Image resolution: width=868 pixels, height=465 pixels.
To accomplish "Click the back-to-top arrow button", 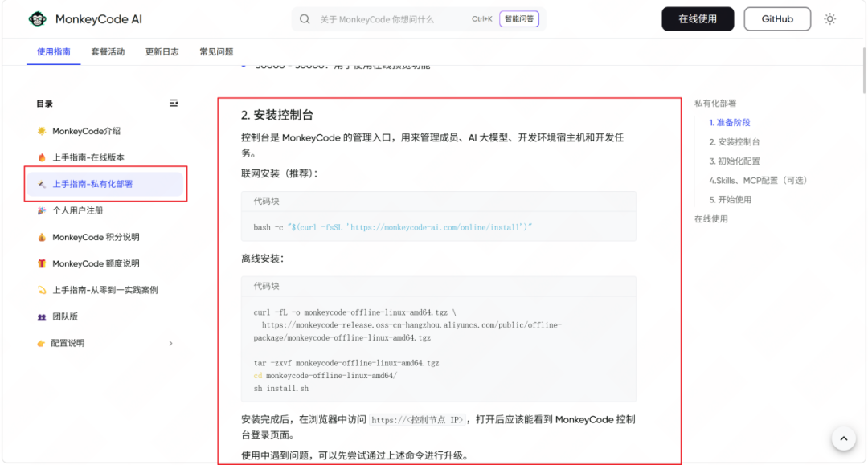I will (x=844, y=439).
